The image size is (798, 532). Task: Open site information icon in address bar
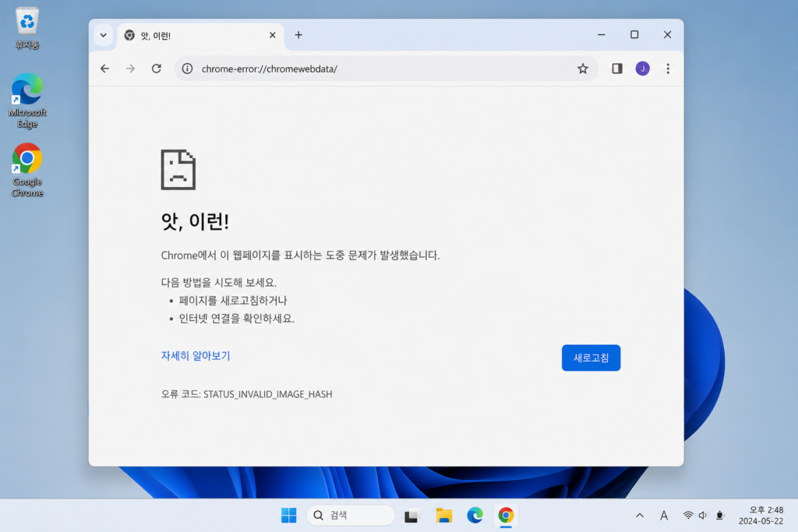tap(187, 69)
